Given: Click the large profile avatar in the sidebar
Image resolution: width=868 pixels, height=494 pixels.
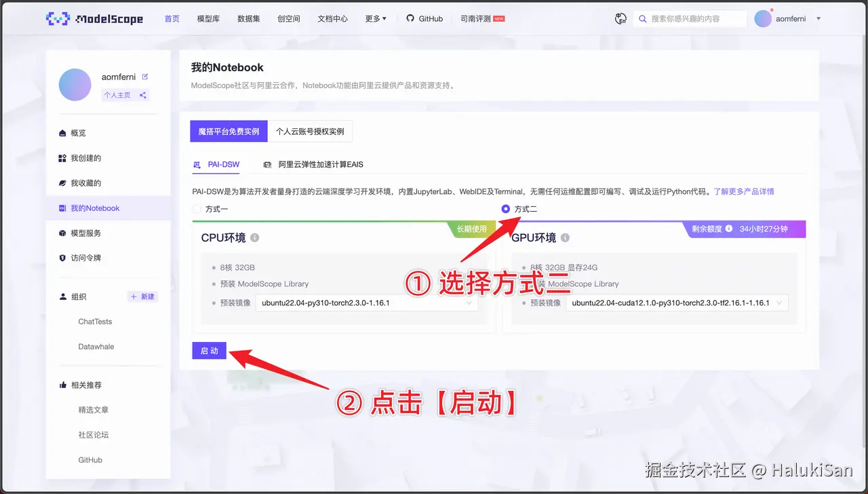Looking at the screenshot, I should coord(75,85).
